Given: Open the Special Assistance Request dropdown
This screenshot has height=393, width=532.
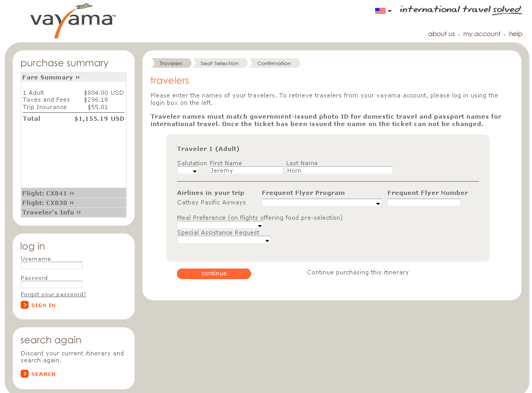Looking at the screenshot, I should [x=224, y=240].
